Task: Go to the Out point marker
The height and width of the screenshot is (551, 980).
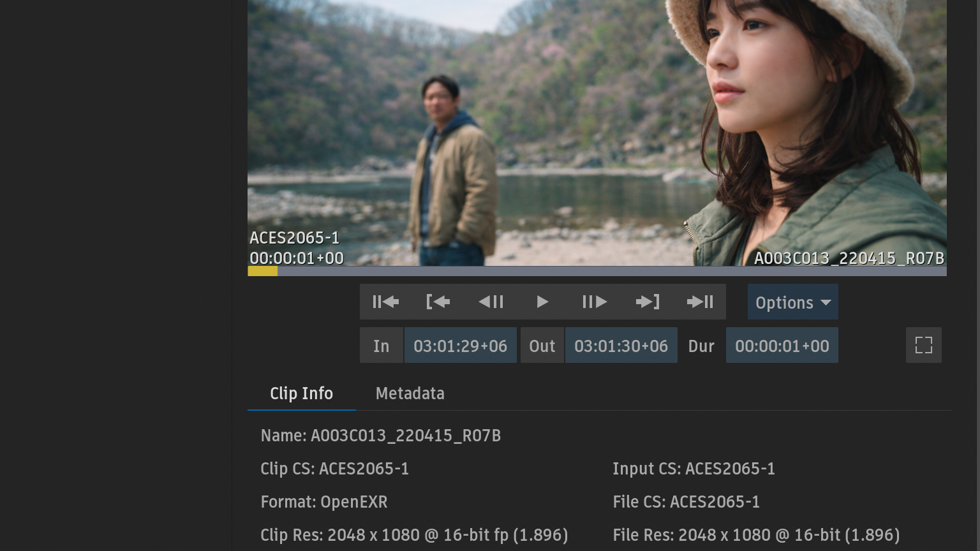Action: tap(648, 302)
